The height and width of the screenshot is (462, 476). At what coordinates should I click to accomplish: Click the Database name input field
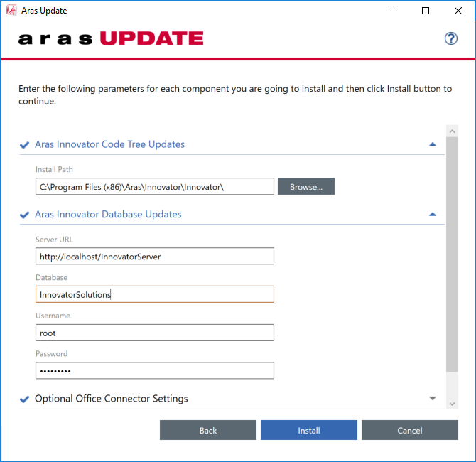pos(154,294)
